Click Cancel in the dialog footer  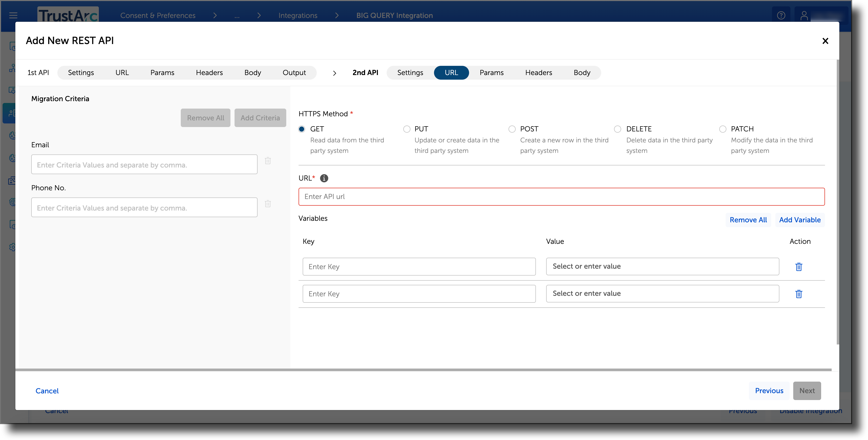(x=47, y=391)
